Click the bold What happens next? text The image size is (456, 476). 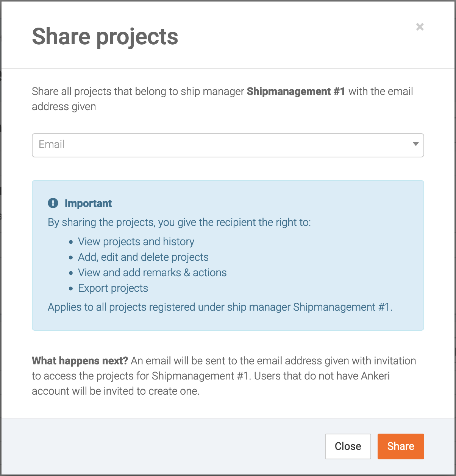pos(80,361)
